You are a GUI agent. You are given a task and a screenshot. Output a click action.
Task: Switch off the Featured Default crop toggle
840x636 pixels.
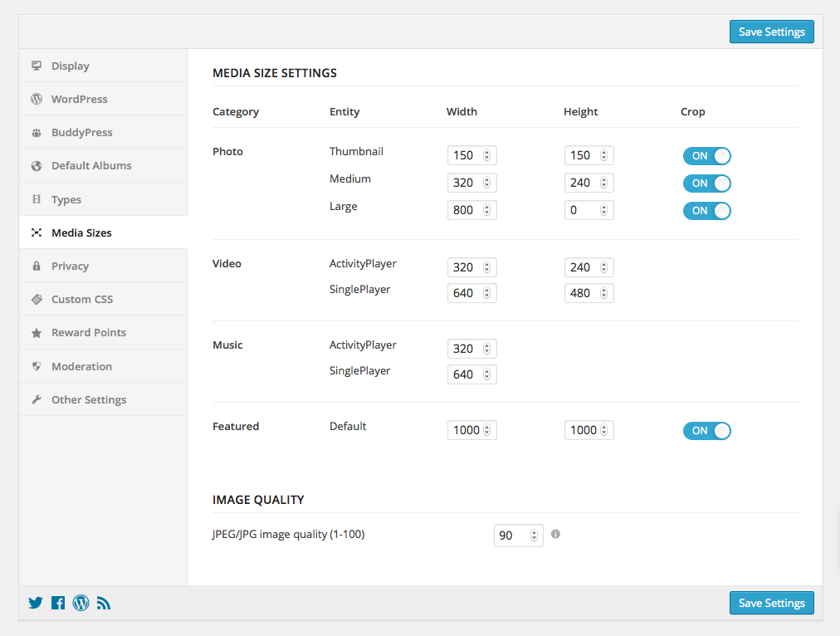tap(706, 431)
